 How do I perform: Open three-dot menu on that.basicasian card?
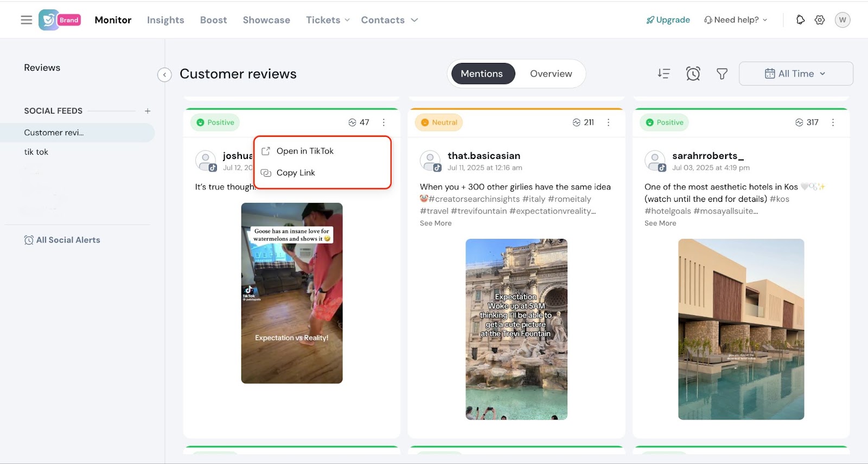(x=608, y=123)
